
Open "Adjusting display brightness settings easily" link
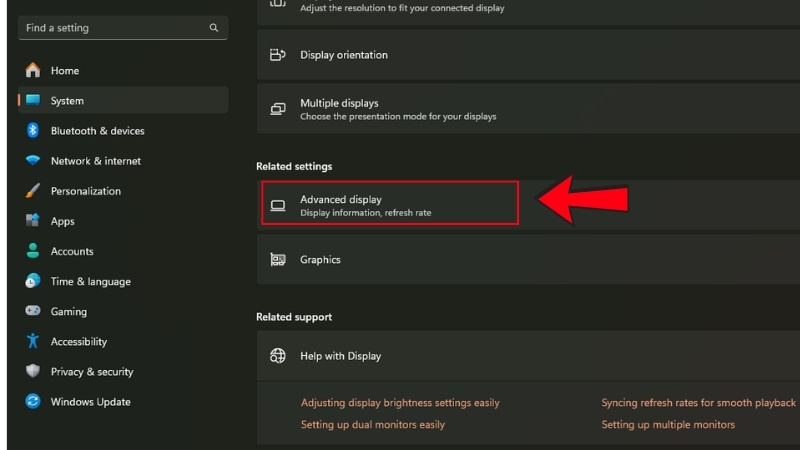(400, 403)
